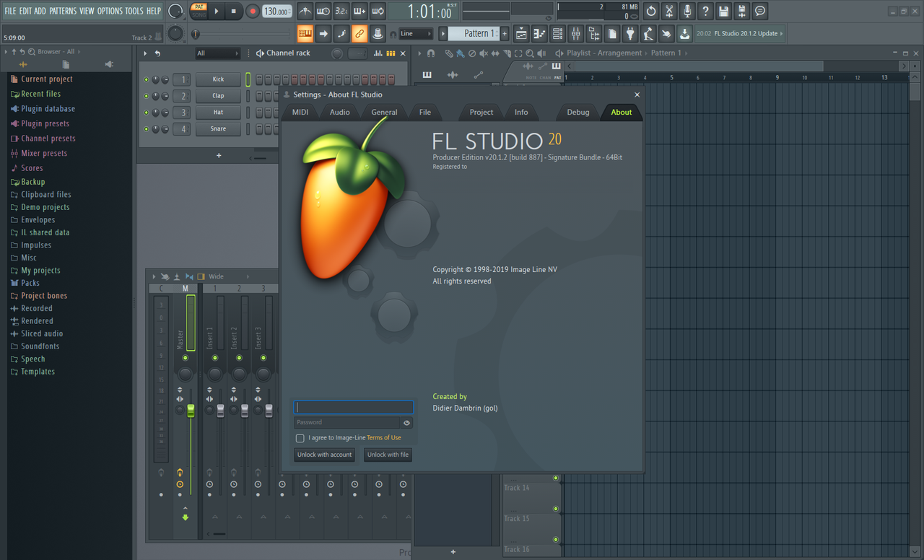Click the Snare channel button

click(x=218, y=129)
